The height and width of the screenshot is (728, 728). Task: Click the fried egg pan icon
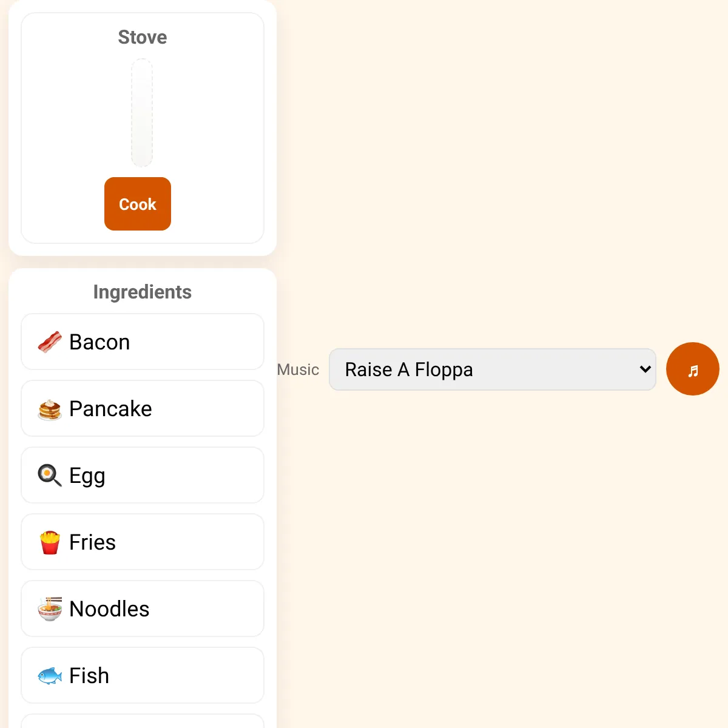[50, 476]
